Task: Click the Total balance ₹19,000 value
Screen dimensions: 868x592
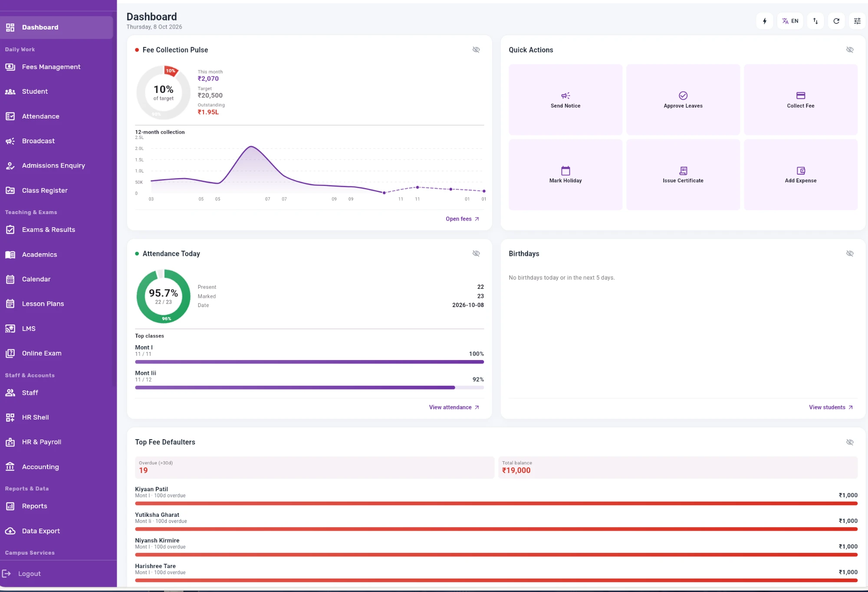Action: (x=516, y=470)
